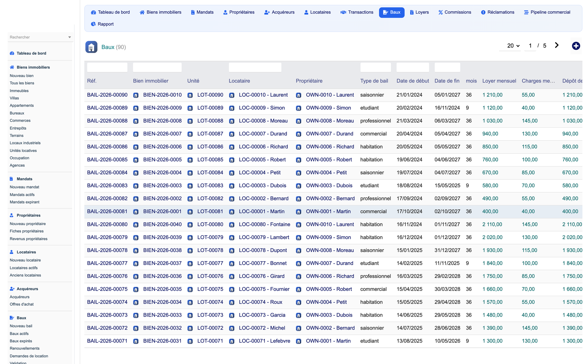Go to next page with chevron arrow
The width and height of the screenshot is (588, 364).
[x=557, y=45]
